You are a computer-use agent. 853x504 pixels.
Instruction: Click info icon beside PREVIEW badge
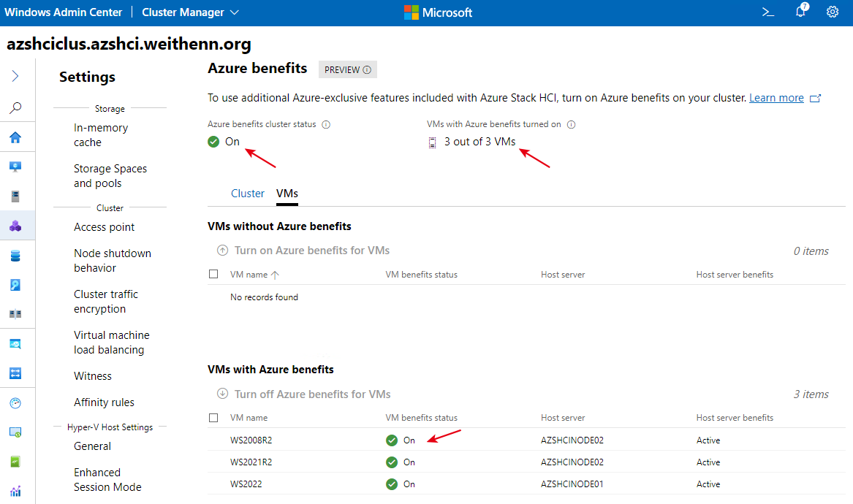[367, 69]
